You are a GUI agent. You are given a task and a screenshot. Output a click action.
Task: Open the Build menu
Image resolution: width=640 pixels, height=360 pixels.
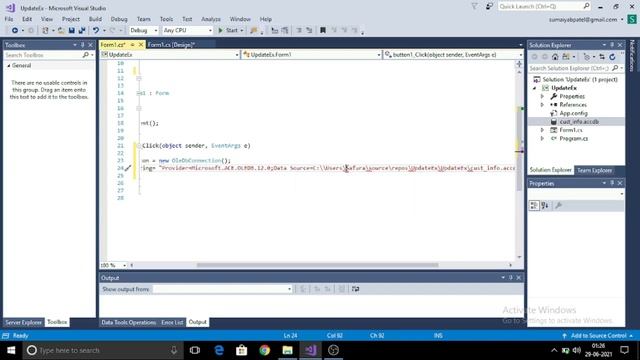click(95, 19)
